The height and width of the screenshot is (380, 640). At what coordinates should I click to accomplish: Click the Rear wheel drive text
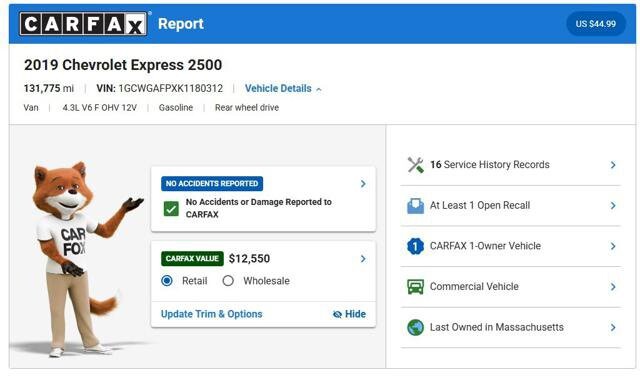pos(247,108)
